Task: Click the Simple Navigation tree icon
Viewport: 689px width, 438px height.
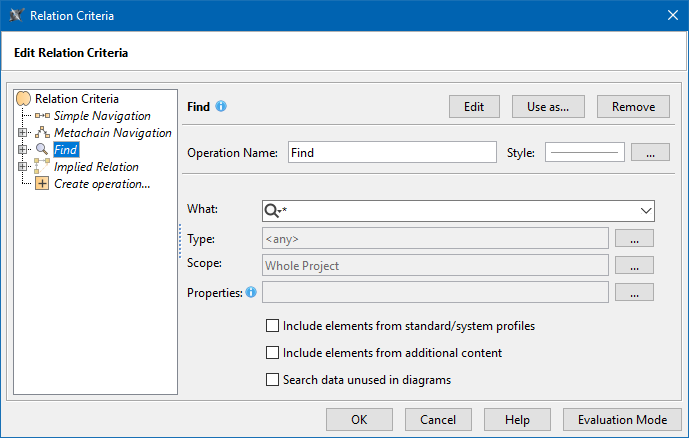Action: [x=42, y=116]
